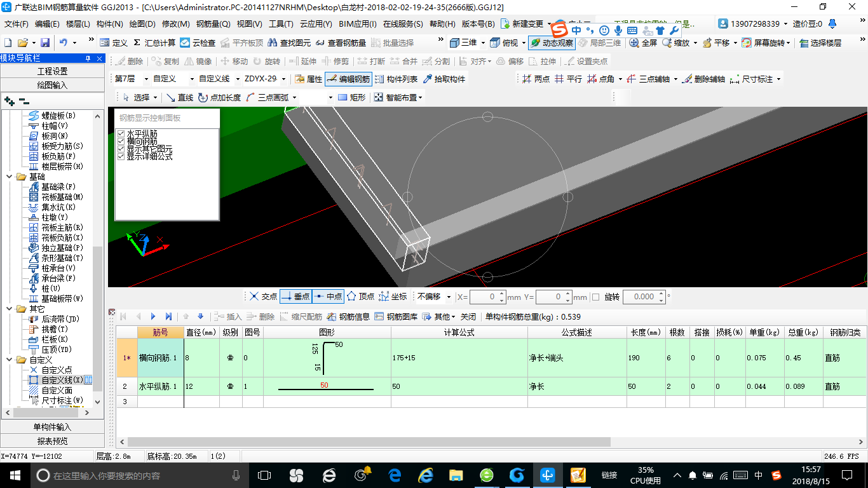Click the undo arrow icon
The width and height of the screenshot is (868, 488).
(64, 43)
